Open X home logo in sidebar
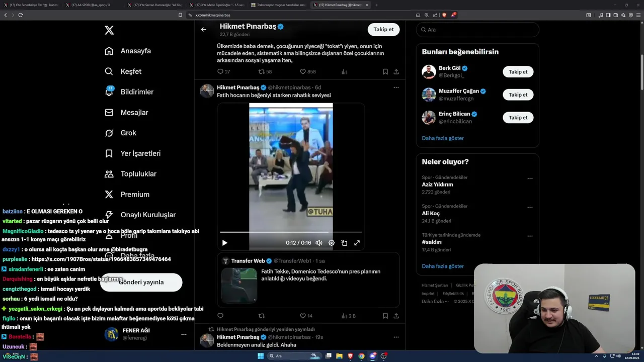The height and width of the screenshot is (362, 644). pyautogui.click(x=109, y=30)
